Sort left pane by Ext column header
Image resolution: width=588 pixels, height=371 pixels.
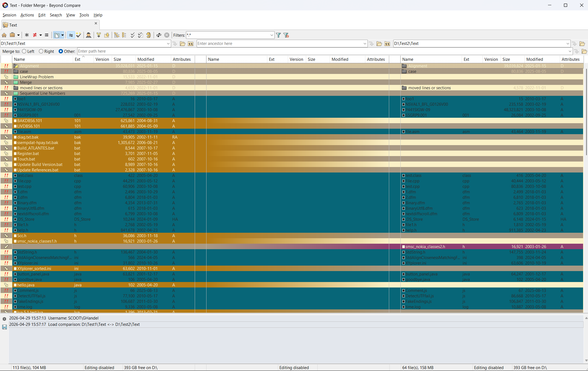tap(83, 59)
